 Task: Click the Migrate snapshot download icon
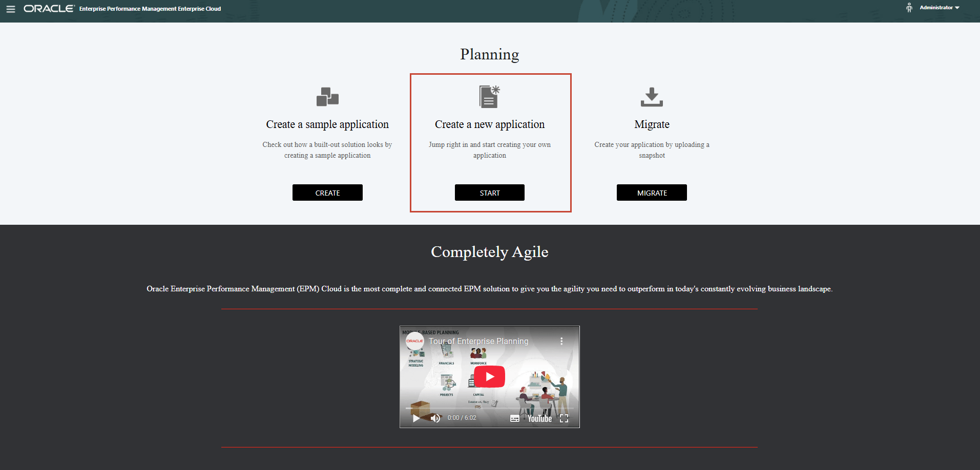click(x=651, y=97)
